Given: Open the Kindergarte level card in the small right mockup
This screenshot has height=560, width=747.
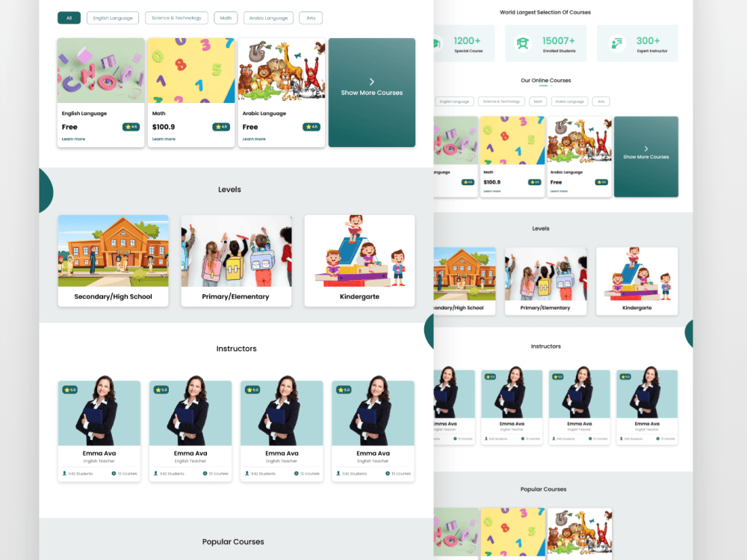Looking at the screenshot, I should (637, 281).
